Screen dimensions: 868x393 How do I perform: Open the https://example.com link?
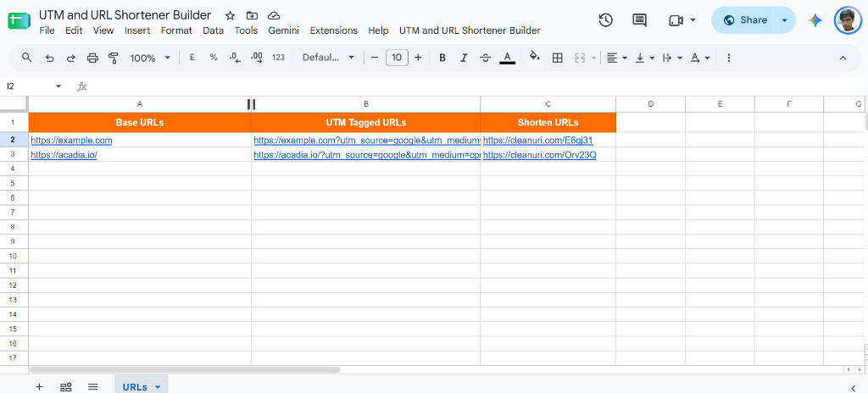tap(71, 141)
